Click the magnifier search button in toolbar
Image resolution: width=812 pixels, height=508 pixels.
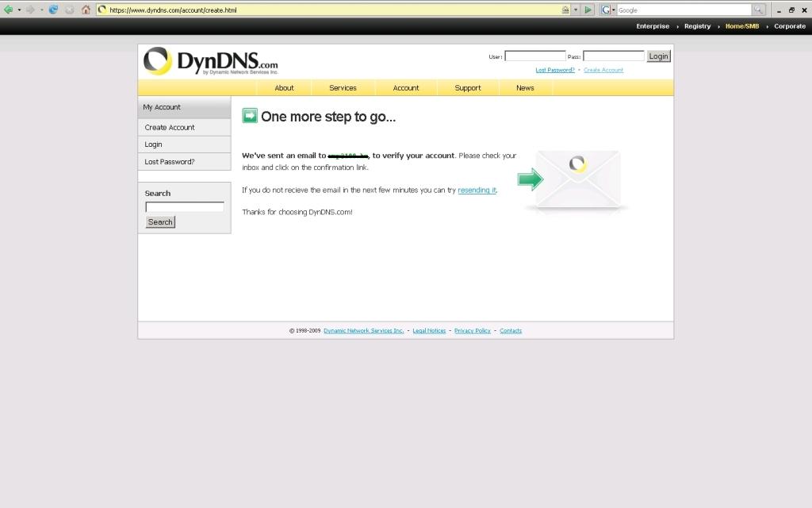pos(758,10)
